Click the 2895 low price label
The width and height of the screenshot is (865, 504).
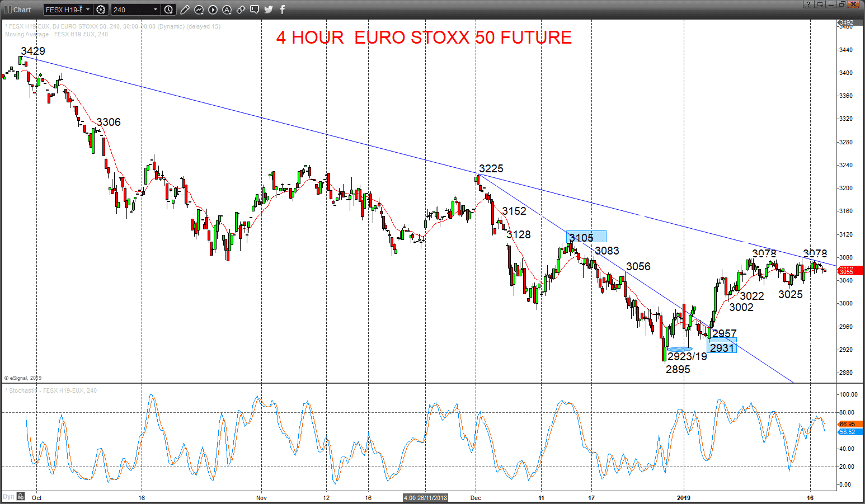[x=678, y=369]
